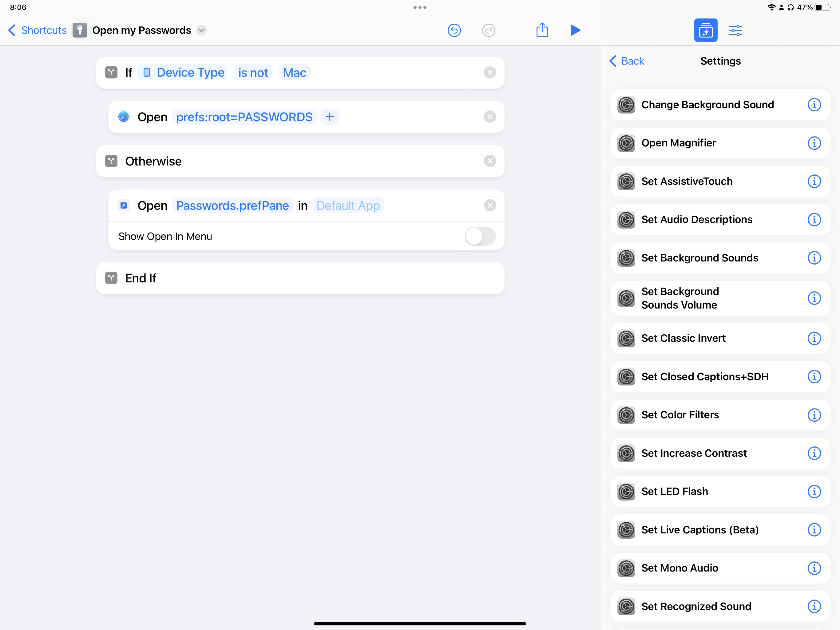Screen dimensions: 840x630
Task: Open the action library panel icon
Action: (706, 30)
